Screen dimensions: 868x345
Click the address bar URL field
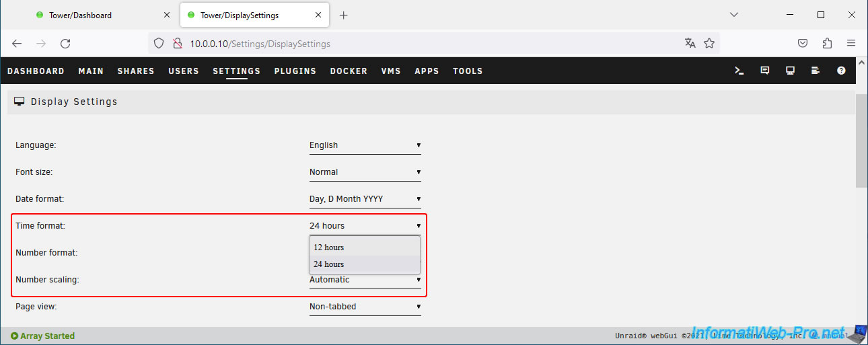coord(431,44)
